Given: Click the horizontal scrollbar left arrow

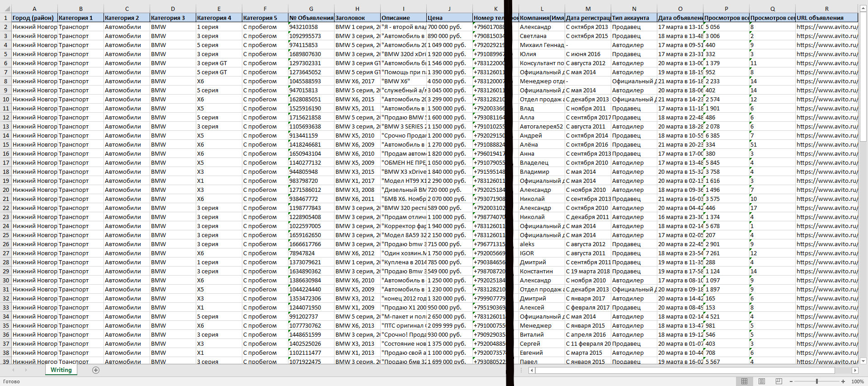Looking at the screenshot, I should [x=532, y=370].
